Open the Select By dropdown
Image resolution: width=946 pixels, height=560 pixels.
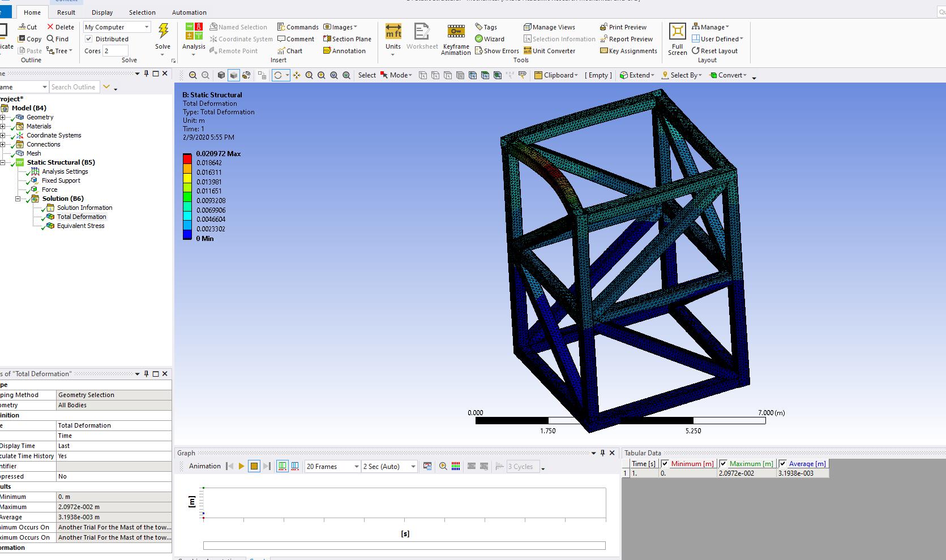point(682,75)
